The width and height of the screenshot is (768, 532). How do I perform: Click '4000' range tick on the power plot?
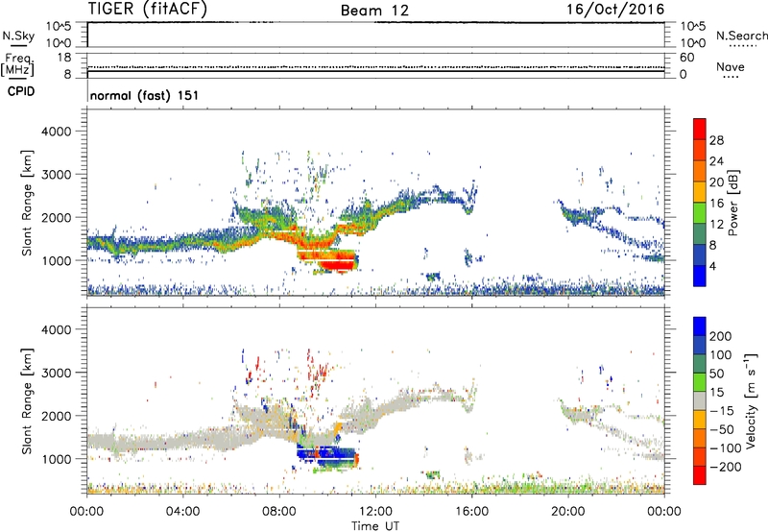click(56, 132)
